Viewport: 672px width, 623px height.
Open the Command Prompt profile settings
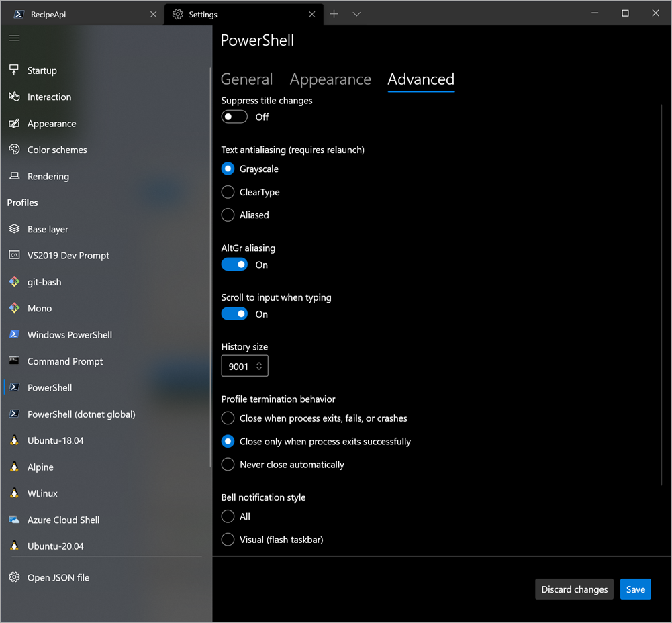pos(64,361)
